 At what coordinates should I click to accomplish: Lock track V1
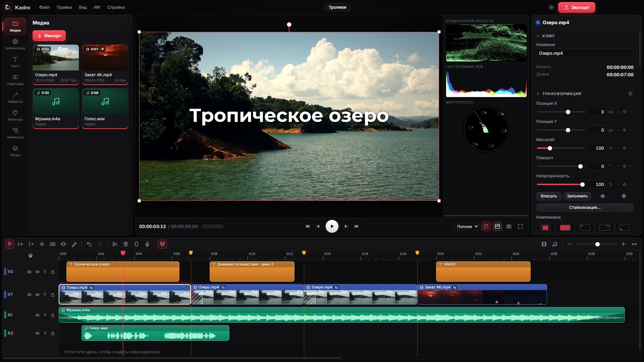pyautogui.click(x=53, y=295)
